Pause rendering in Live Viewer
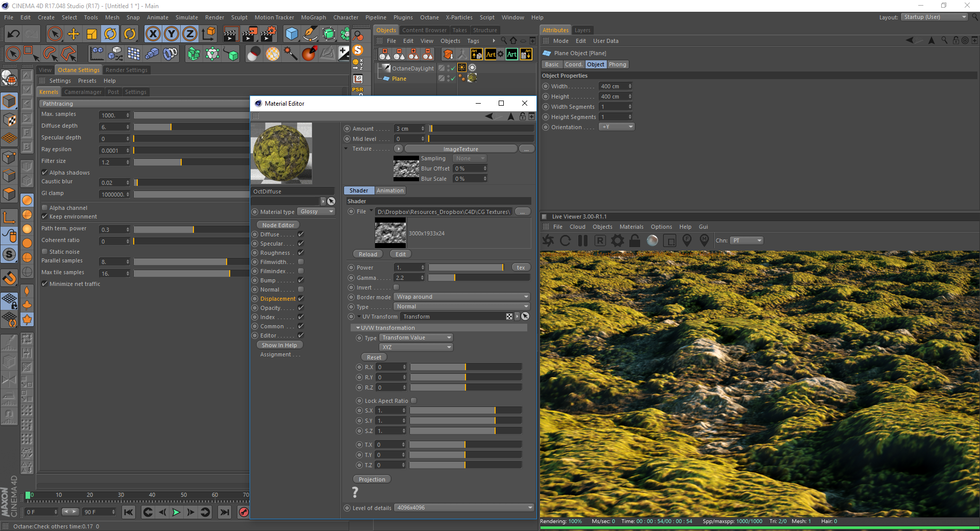 [x=582, y=240]
